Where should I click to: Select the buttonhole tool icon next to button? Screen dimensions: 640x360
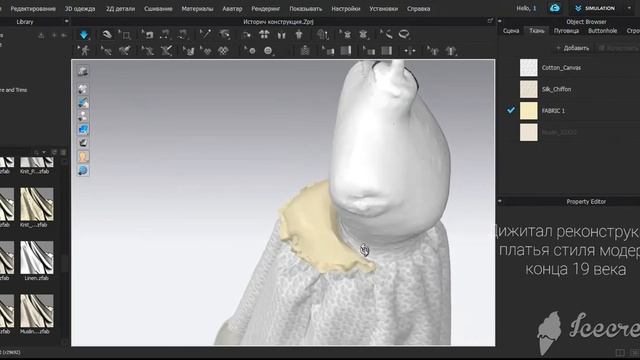click(x=268, y=51)
